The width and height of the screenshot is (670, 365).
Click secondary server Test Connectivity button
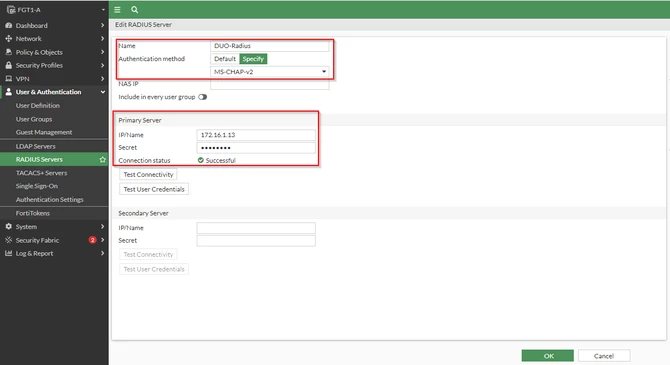click(148, 254)
